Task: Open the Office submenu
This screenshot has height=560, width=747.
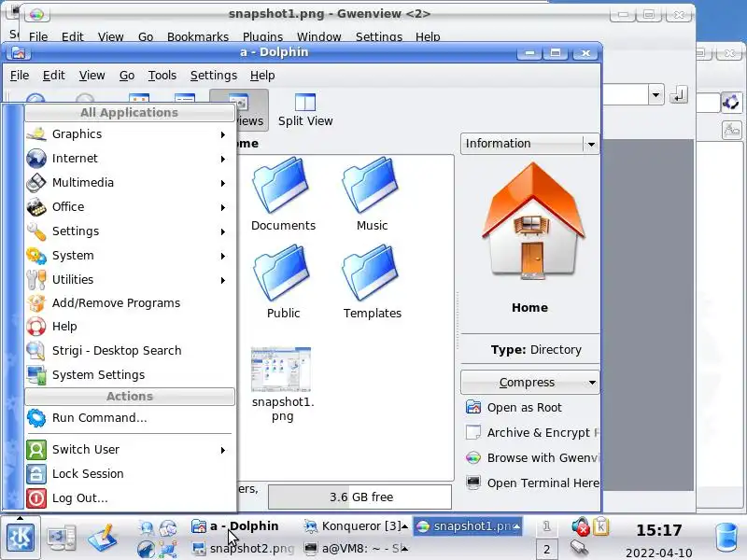Action: [x=130, y=207]
